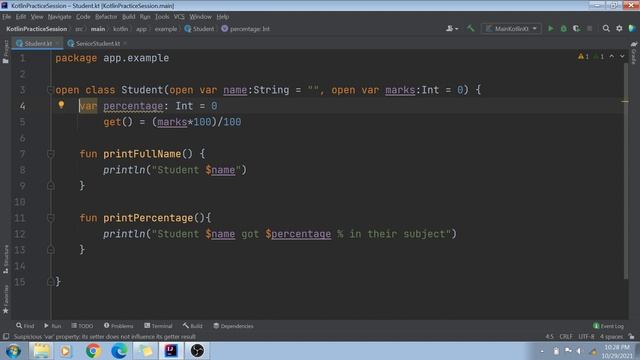Click KotlinPracticeSession in the breadcrumb bar
Screen dimensions: 640x360
coord(37,29)
